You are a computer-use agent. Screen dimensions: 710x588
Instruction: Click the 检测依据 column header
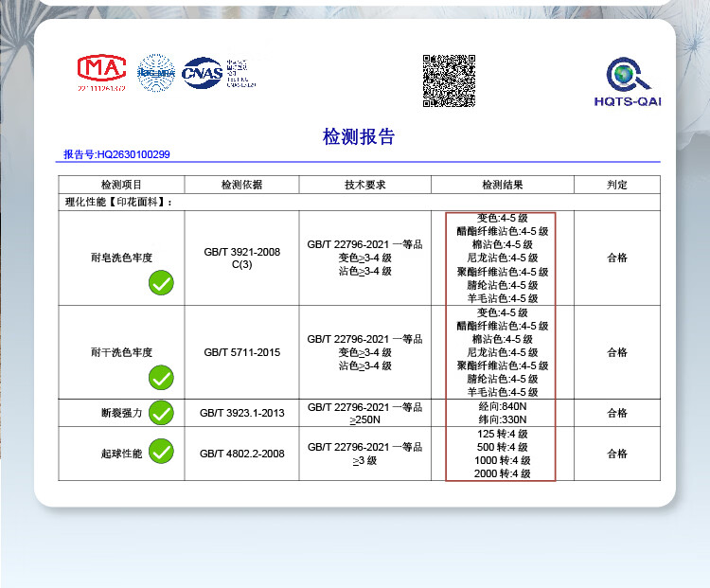point(240,186)
